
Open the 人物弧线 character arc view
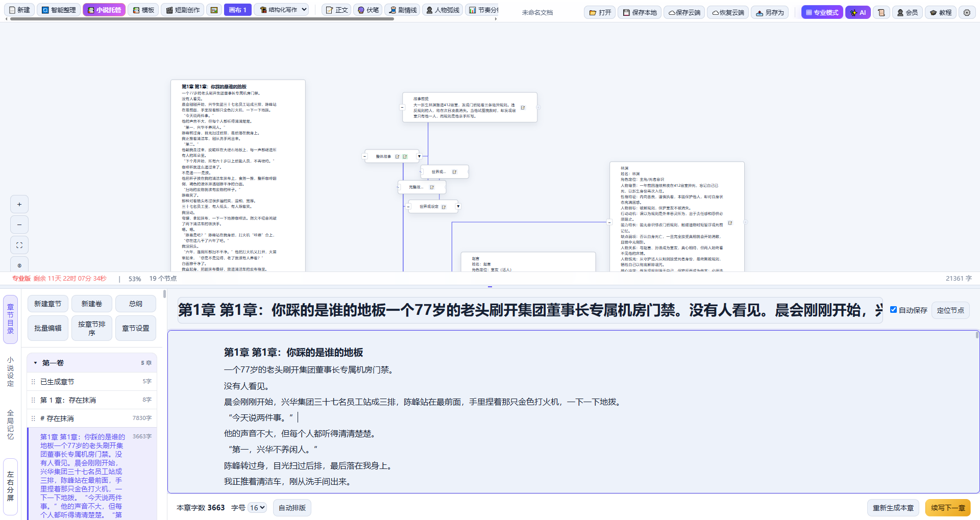click(443, 10)
